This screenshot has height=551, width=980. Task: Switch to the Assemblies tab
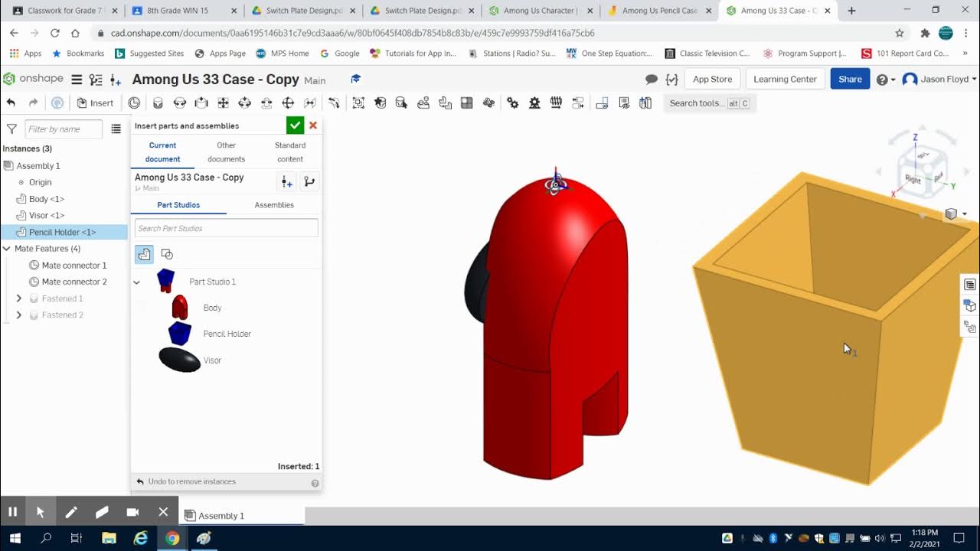click(x=274, y=205)
